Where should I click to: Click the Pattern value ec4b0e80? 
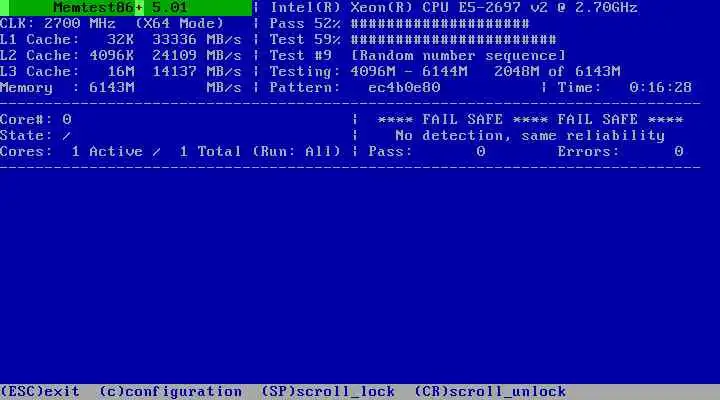click(x=404, y=87)
